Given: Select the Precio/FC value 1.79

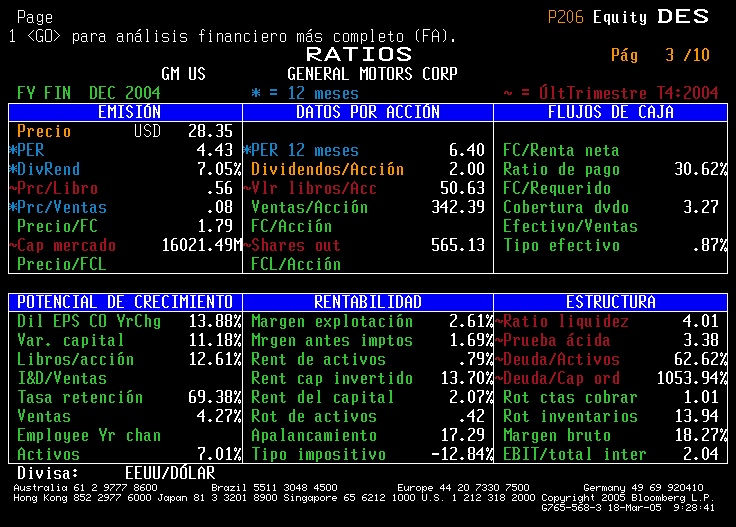Looking at the screenshot, I should coord(215,226).
